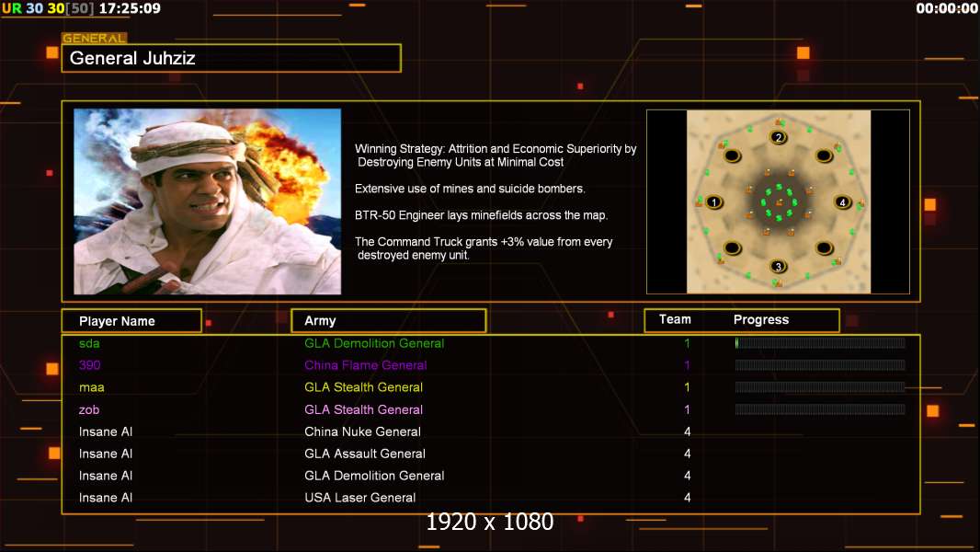Click the Player Name column header
Image resolution: width=980 pixels, height=552 pixels.
(x=131, y=321)
